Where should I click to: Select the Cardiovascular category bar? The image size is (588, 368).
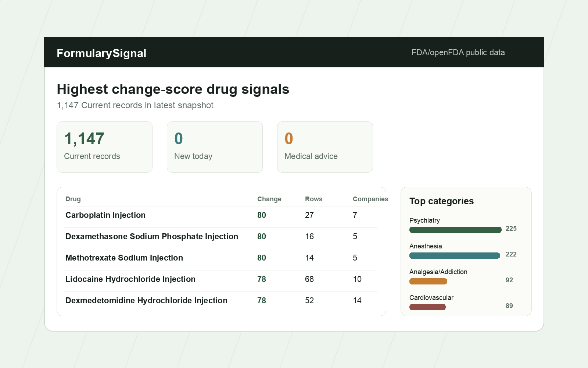(x=427, y=307)
